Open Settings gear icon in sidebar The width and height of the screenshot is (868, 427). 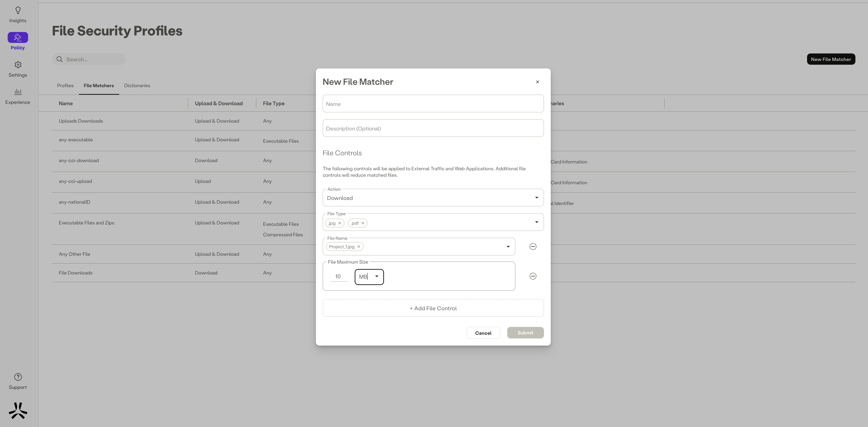pos(18,65)
